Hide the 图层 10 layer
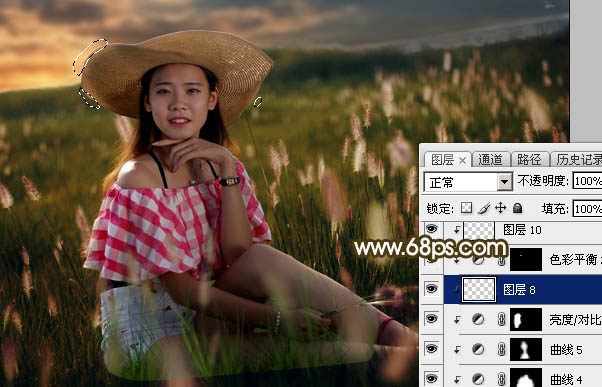This screenshot has height=387, width=602. pyautogui.click(x=432, y=229)
